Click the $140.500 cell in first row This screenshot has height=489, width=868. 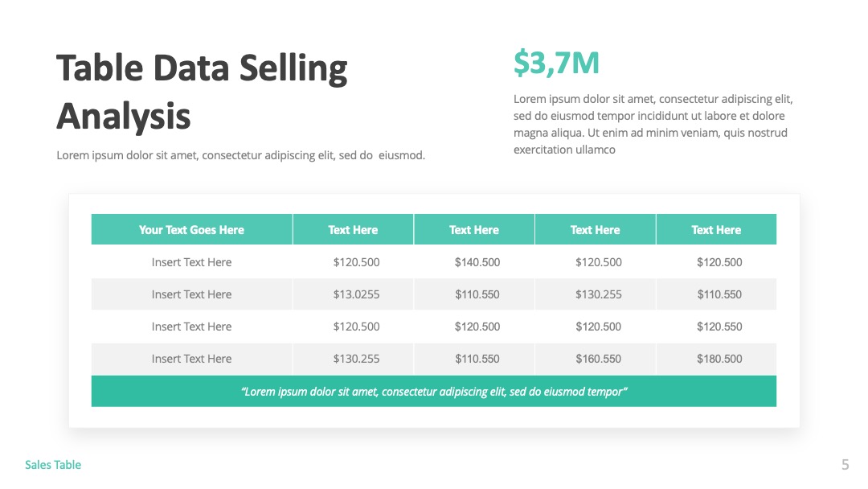(477, 262)
